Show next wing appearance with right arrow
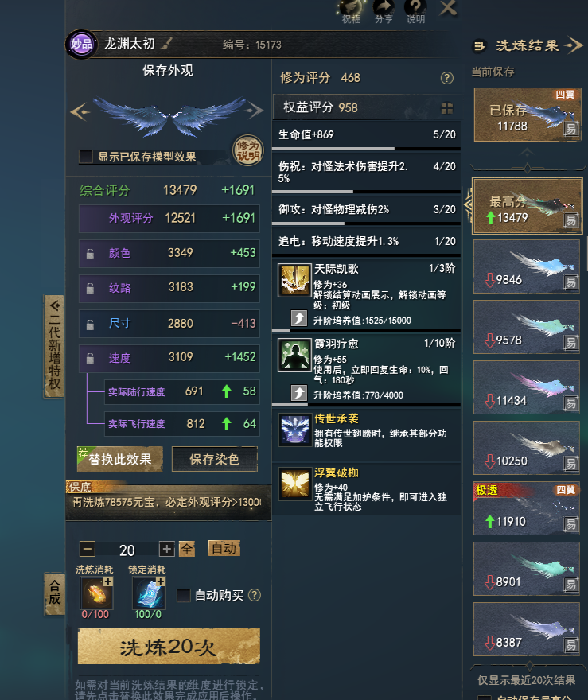 [255, 111]
